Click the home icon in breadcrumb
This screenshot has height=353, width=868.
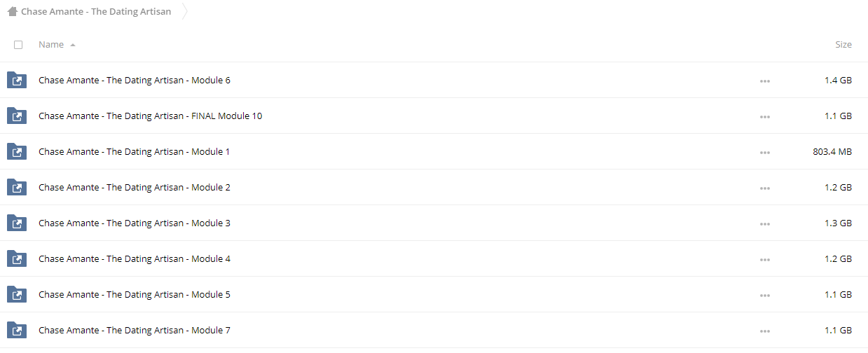click(x=12, y=11)
